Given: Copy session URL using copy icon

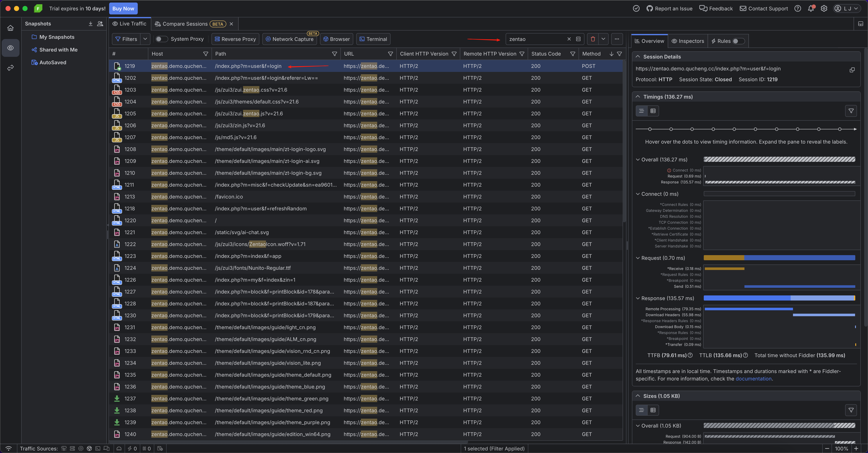Looking at the screenshot, I should tap(852, 70).
